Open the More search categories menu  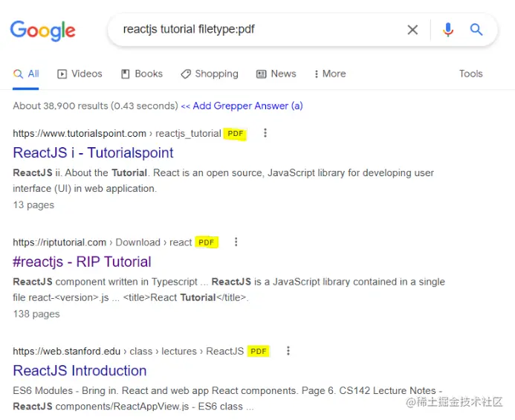(330, 74)
